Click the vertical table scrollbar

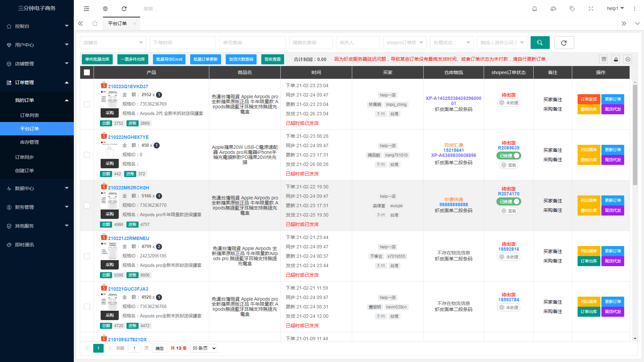pos(635,135)
